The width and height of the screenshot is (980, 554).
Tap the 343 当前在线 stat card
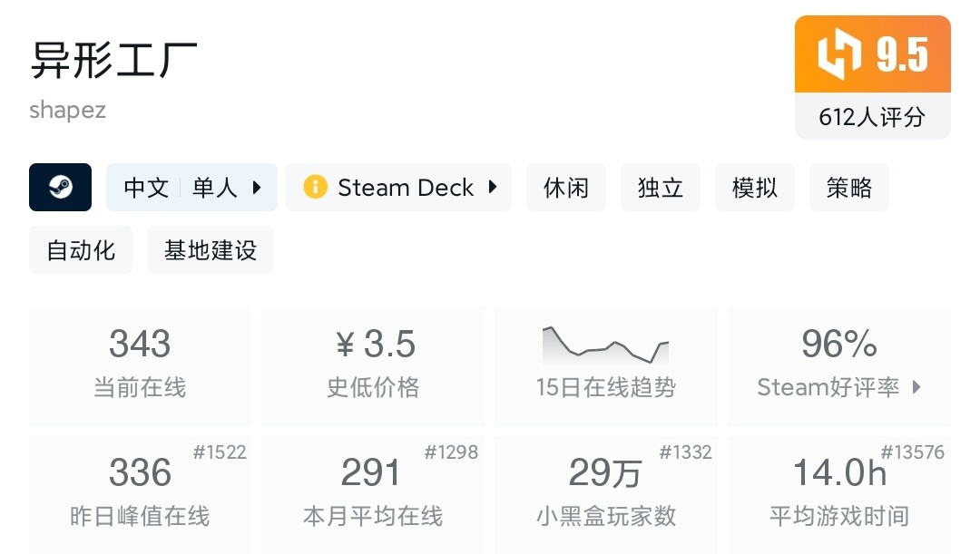tap(140, 366)
